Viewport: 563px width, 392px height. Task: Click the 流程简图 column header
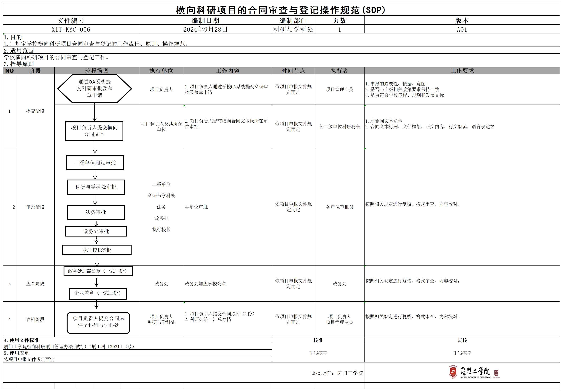tap(97, 71)
